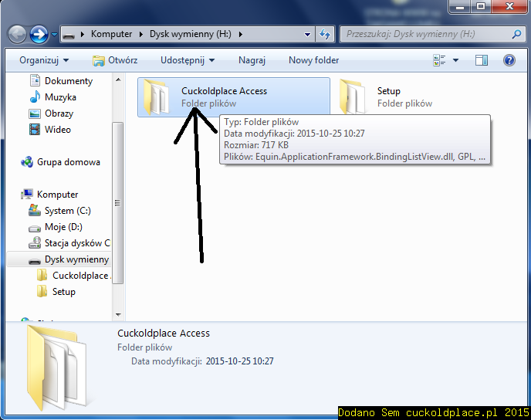Viewport: 531px width, 420px height.
Task: Select the Cuckoldplace Access folder icon
Action: coord(158,97)
